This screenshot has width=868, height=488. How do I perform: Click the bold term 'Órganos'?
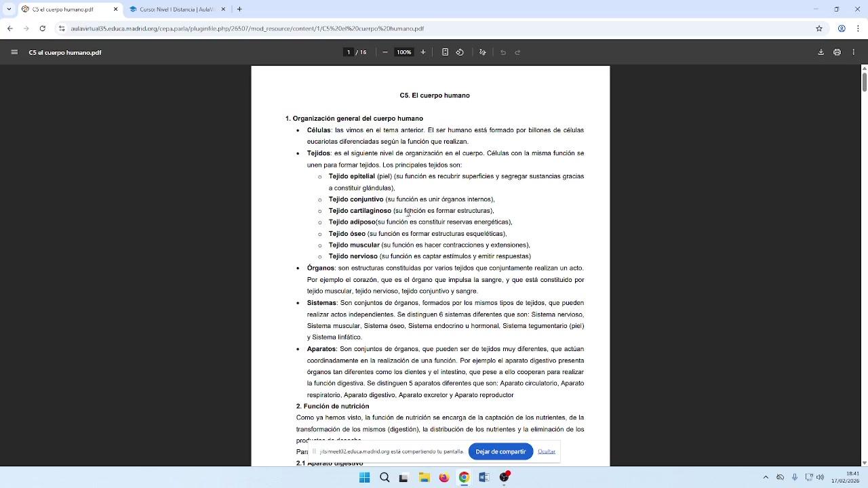(321, 268)
